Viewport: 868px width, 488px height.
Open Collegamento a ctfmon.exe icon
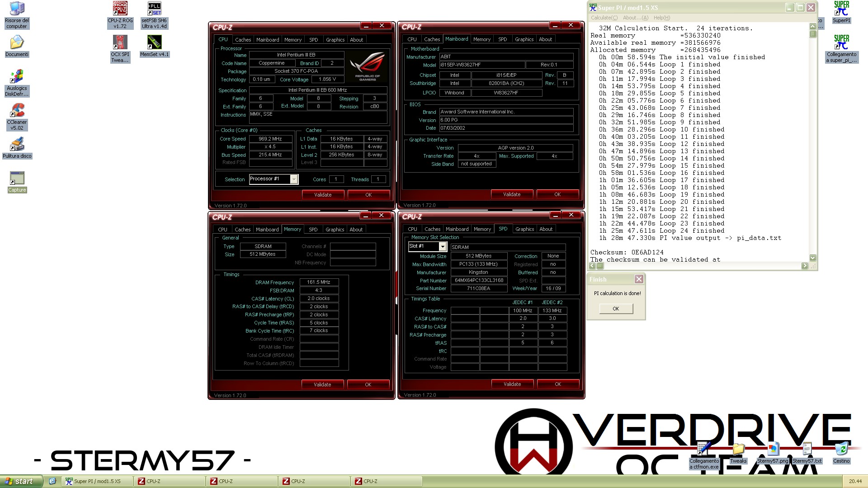[704, 456]
